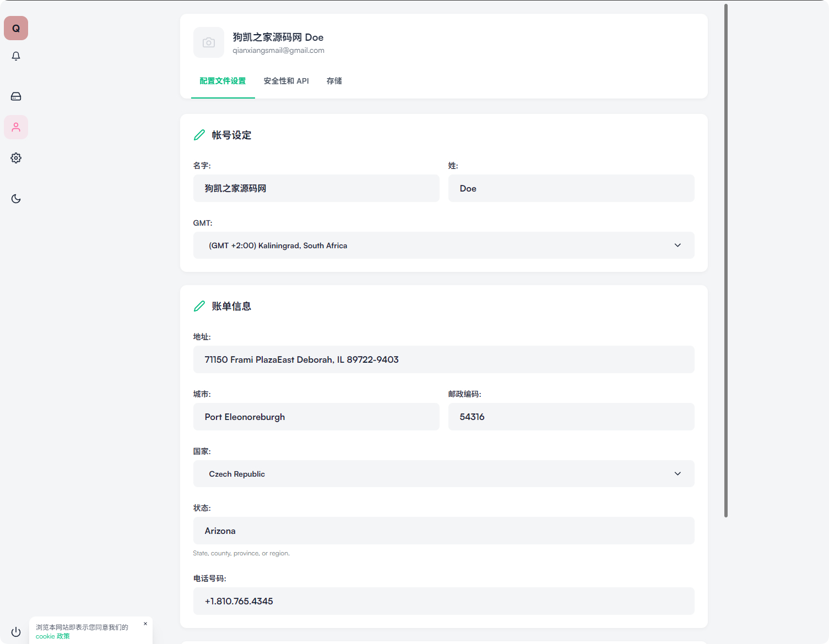
Task: Click pencil icon beside 账单信息
Action: (199, 306)
